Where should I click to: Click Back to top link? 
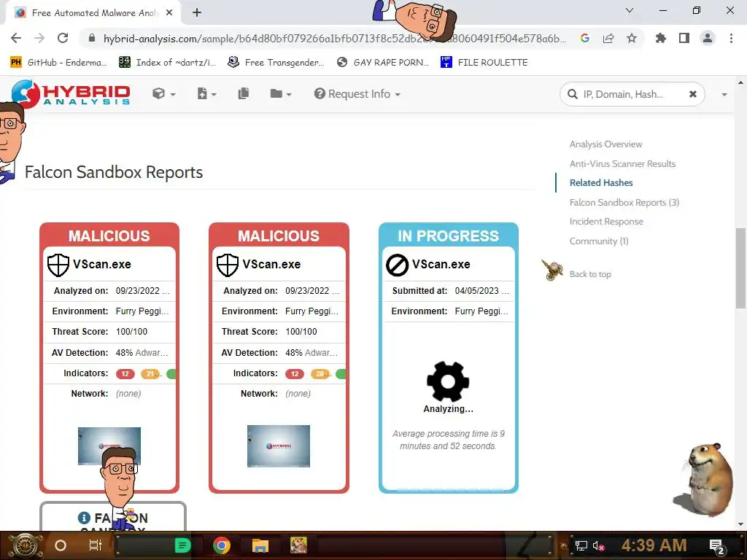(590, 274)
